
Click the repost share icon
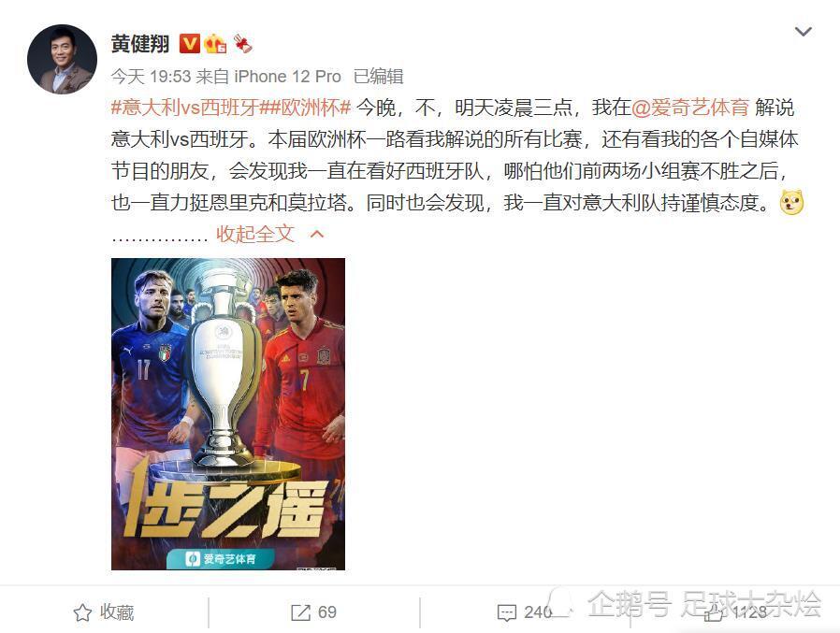[300, 612]
